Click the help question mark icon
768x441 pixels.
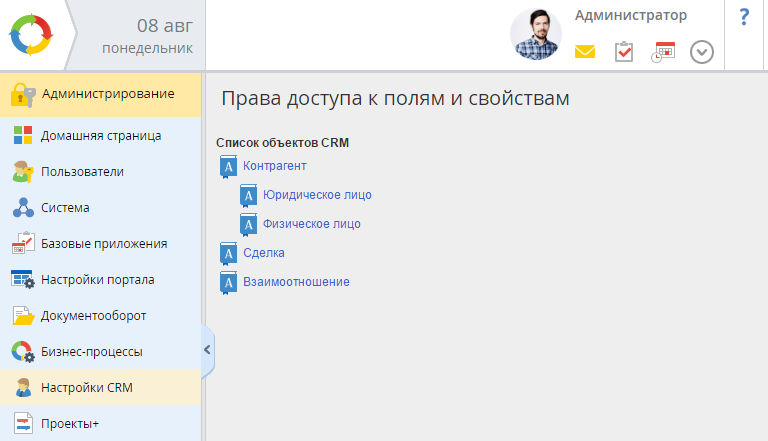744,17
